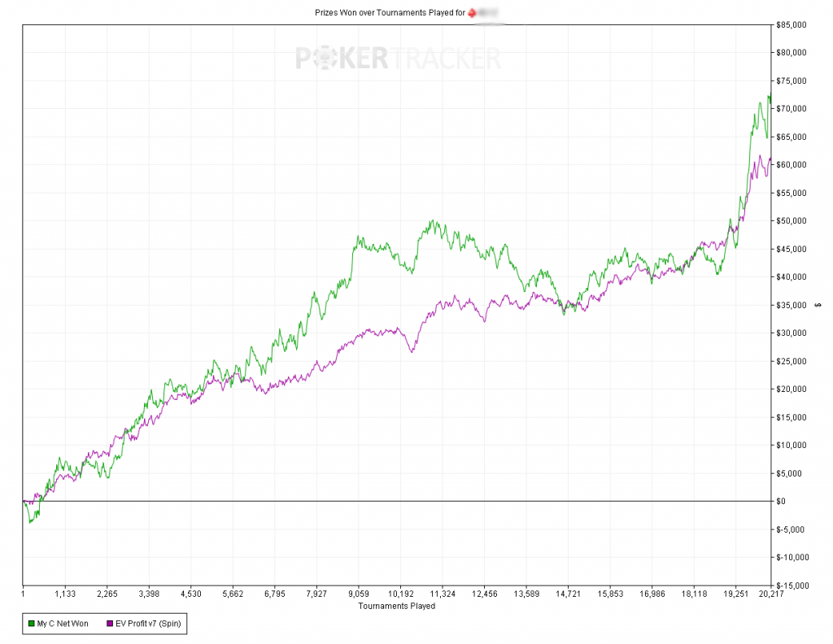Click the horizontal zero break-even line
Viewport: 833px width, 644px height.
[x=407, y=502]
